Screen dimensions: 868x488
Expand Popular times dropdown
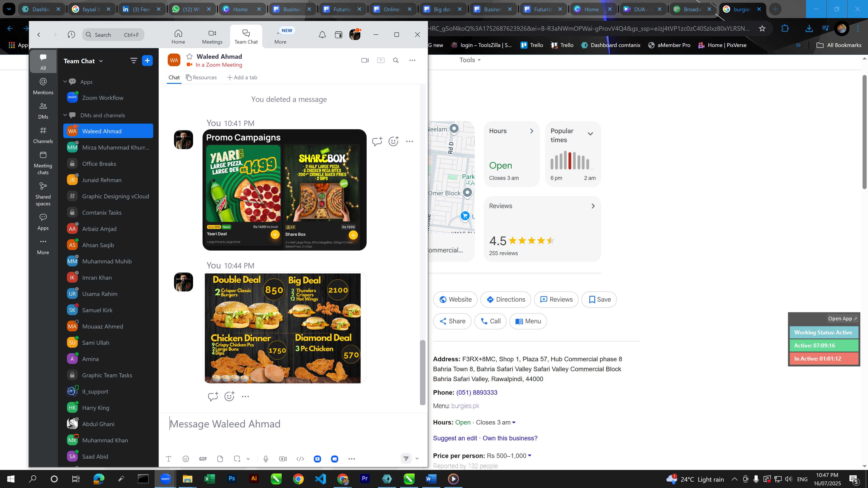(590, 134)
